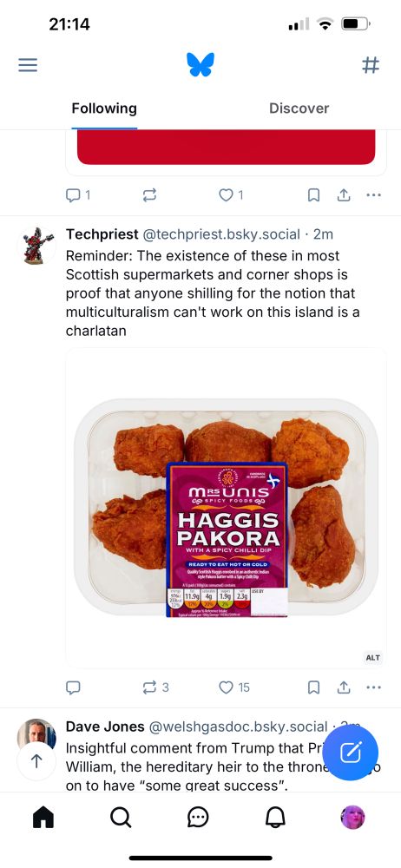Like the Techpriest haggis pakora post
This screenshot has width=401, height=868.
(x=234, y=687)
